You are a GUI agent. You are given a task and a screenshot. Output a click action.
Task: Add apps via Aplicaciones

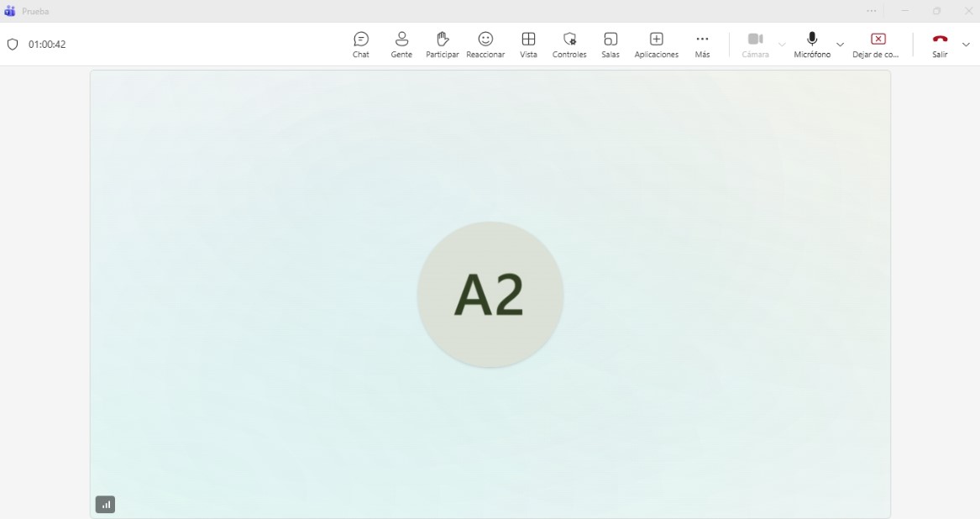656,45
